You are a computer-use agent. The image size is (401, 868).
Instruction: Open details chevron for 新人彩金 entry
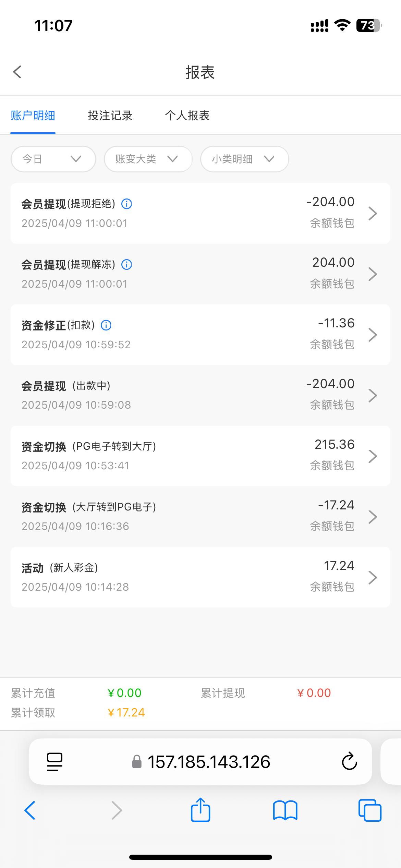pos(373,578)
